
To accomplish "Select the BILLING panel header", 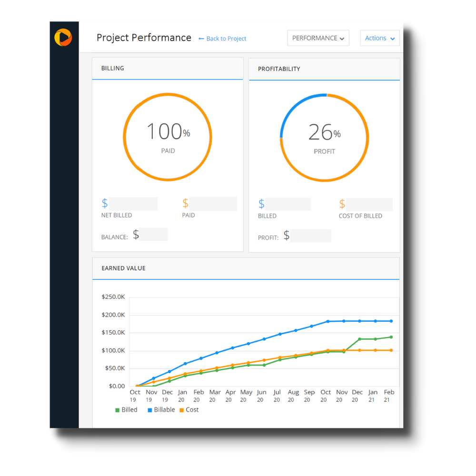I will 112,68.
